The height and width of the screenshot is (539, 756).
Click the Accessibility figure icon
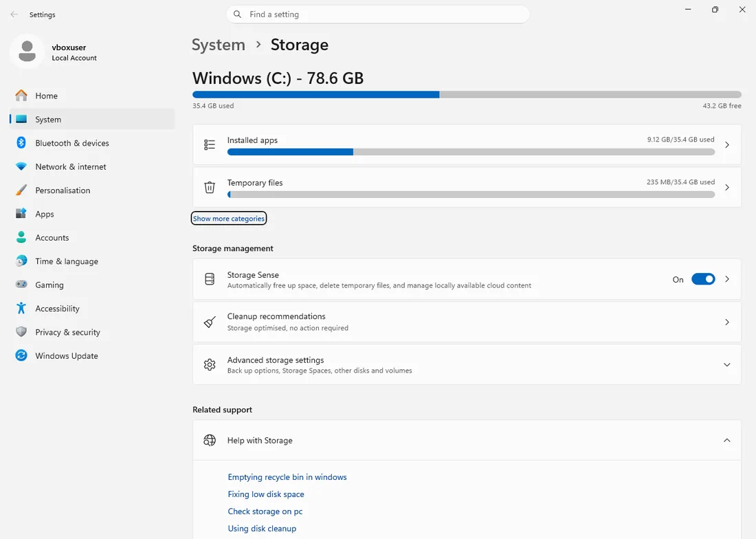(21, 308)
